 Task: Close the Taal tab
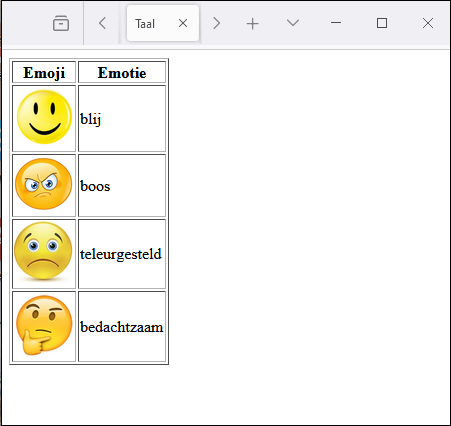(183, 23)
